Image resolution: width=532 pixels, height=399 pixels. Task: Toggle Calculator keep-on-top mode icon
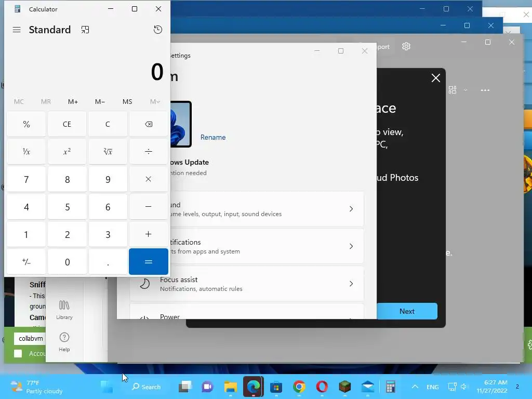85,30
